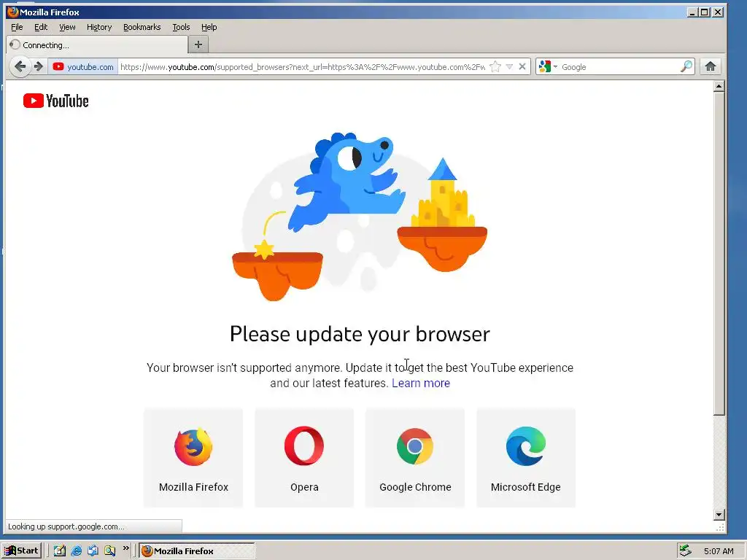
Task: Open the Edit menu
Action: 41,27
